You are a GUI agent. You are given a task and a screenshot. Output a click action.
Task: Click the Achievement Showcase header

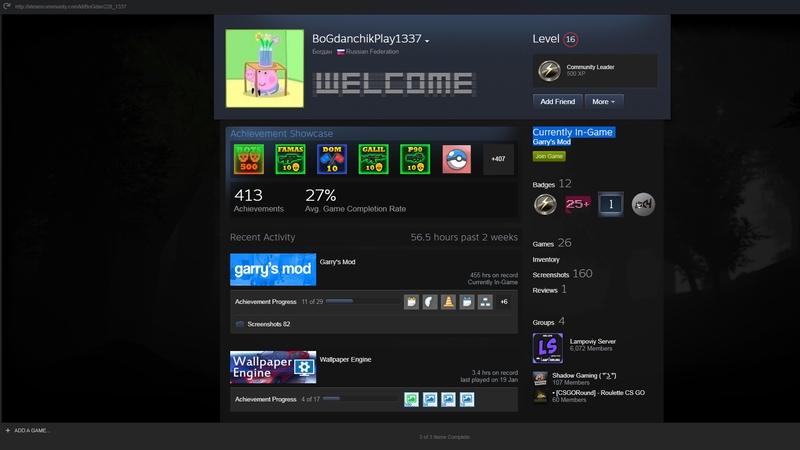[282, 134]
